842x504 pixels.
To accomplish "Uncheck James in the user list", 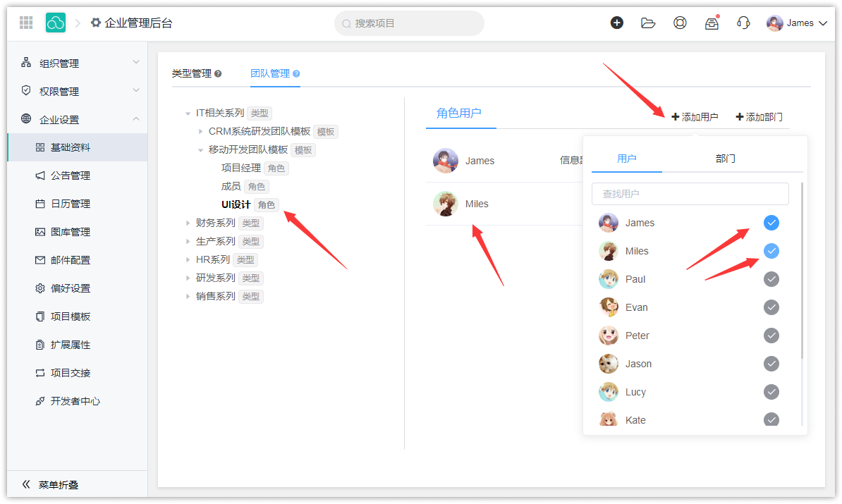I will click(x=771, y=223).
